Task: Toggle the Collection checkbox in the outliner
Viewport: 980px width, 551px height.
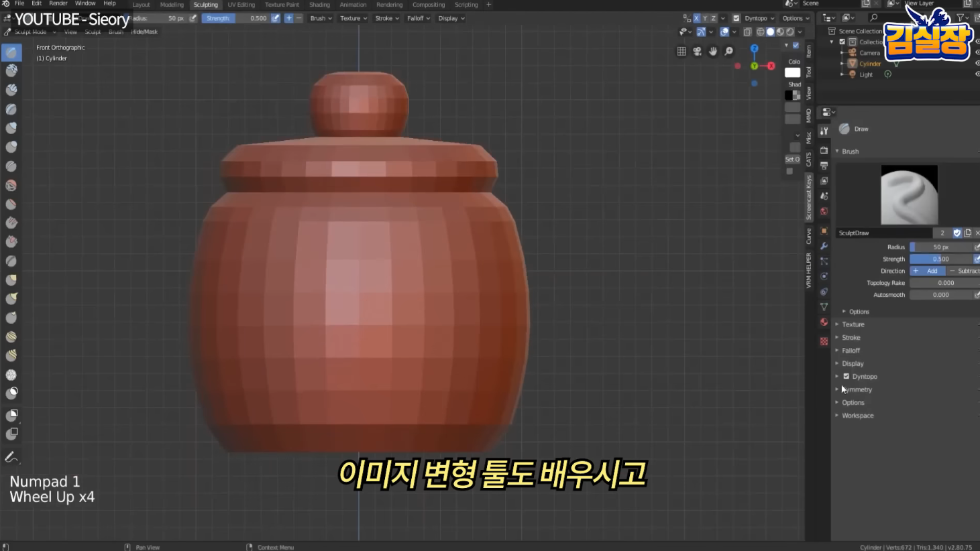Action: pyautogui.click(x=842, y=41)
